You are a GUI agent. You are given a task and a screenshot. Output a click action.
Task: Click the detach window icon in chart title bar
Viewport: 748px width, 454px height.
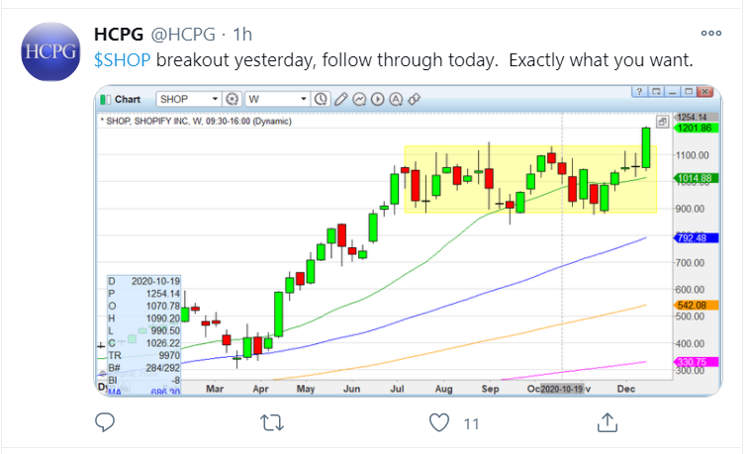[x=656, y=92]
